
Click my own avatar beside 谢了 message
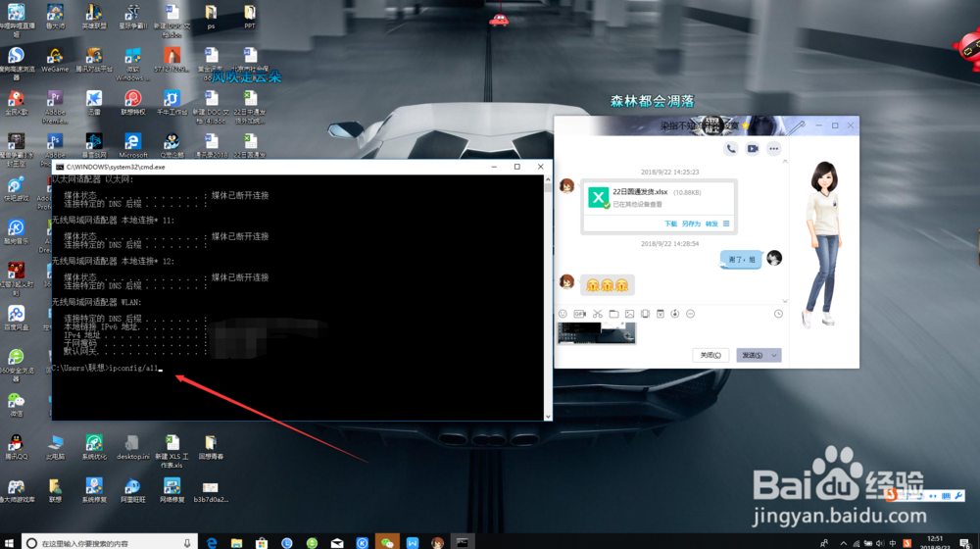click(x=774, y=258)
